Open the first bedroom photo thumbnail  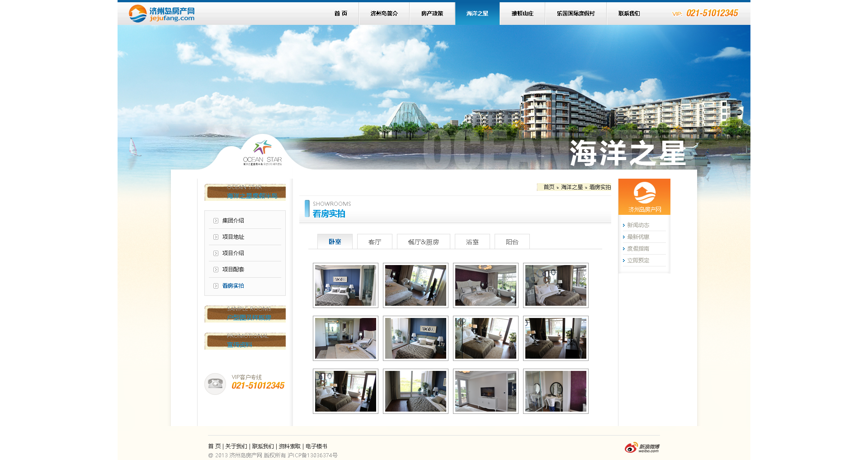click(345, 285)
